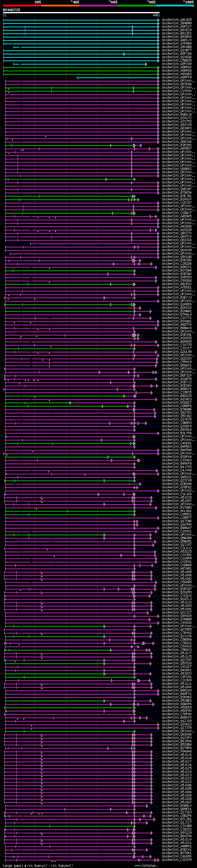197x868 pixels.
Task: Select the UniRef100_Q5XI05 label
Action: click(177, 125)
